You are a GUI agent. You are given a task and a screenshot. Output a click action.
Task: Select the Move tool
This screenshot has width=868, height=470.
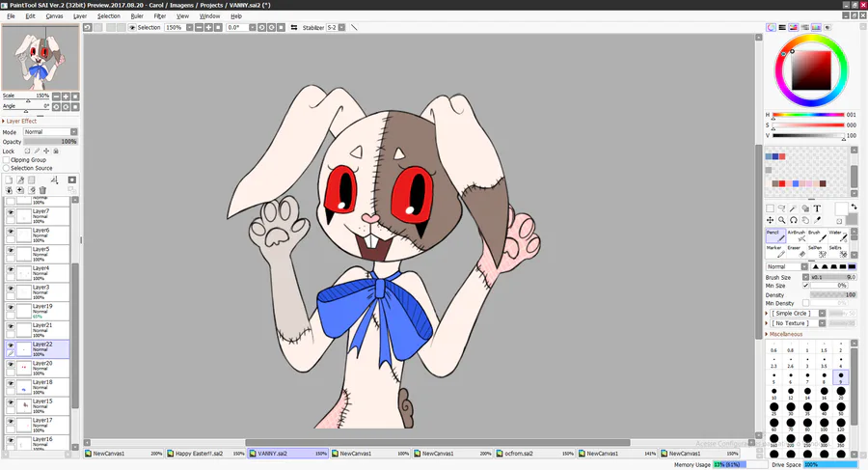click(770, 220)
